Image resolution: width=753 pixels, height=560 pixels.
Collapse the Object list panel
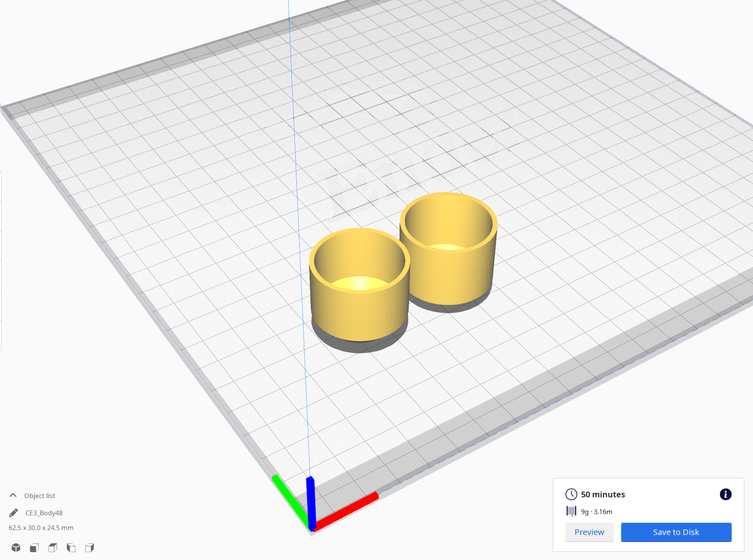point(13,495)
